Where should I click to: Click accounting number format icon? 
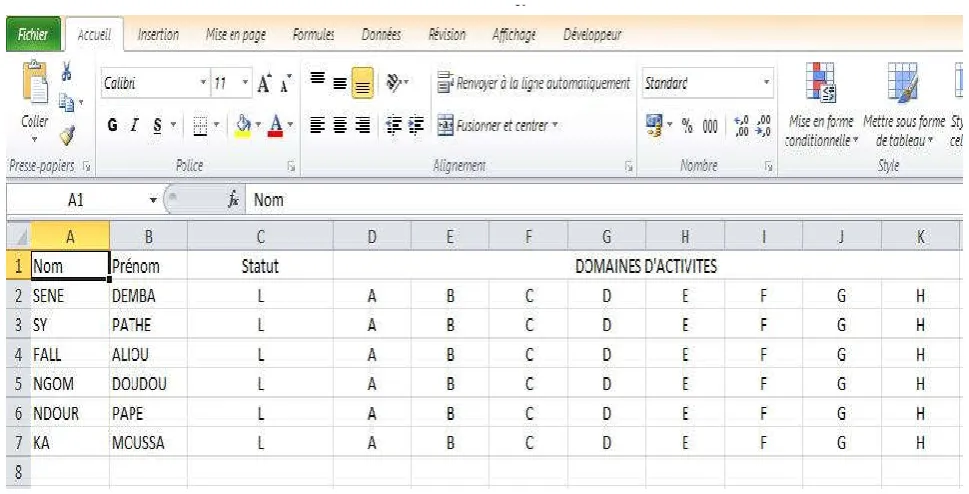[x=654, y=126]
